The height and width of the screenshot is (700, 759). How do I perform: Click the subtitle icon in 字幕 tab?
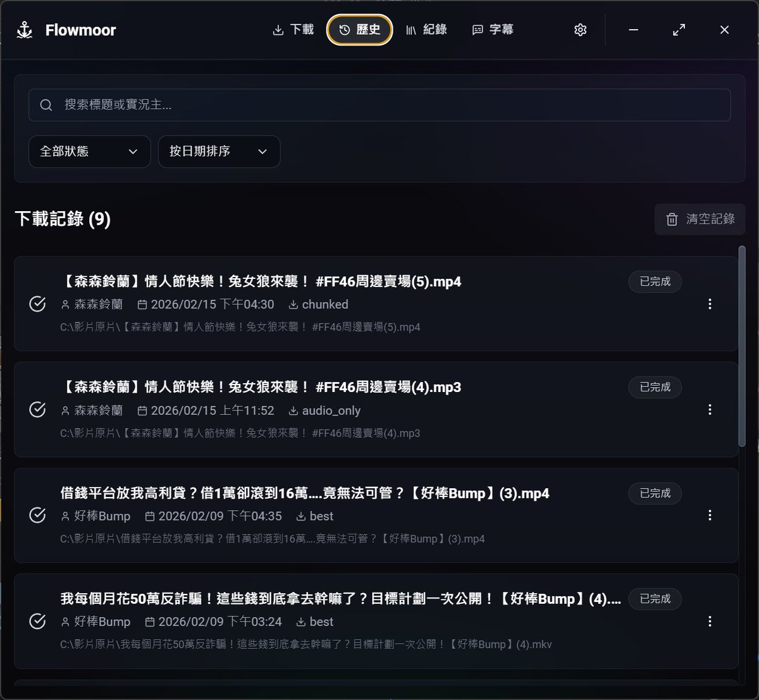click(x=478, y=30)
